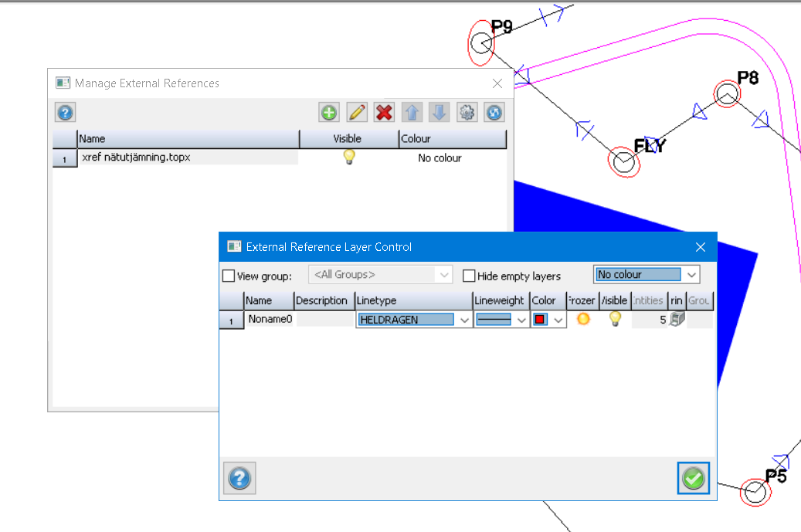Open the gear settings icon in the toolbar
Screen dimensions: 801x532
467,113
